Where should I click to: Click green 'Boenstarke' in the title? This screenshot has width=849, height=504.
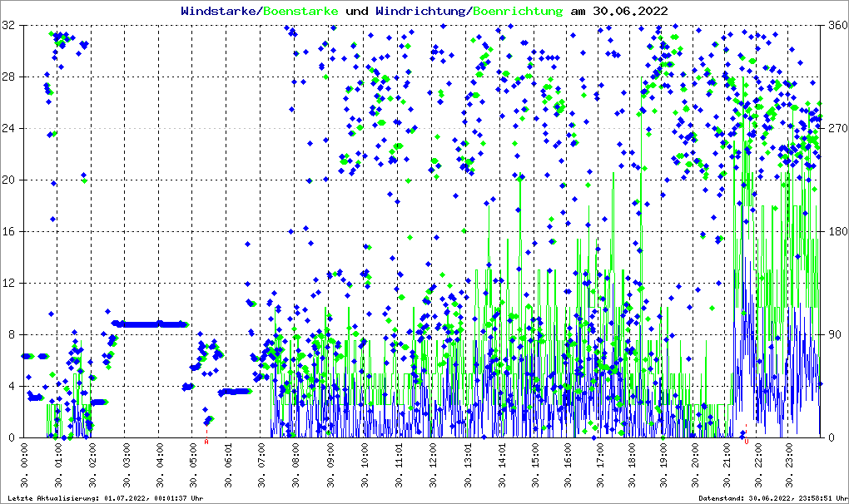(300, 12)
